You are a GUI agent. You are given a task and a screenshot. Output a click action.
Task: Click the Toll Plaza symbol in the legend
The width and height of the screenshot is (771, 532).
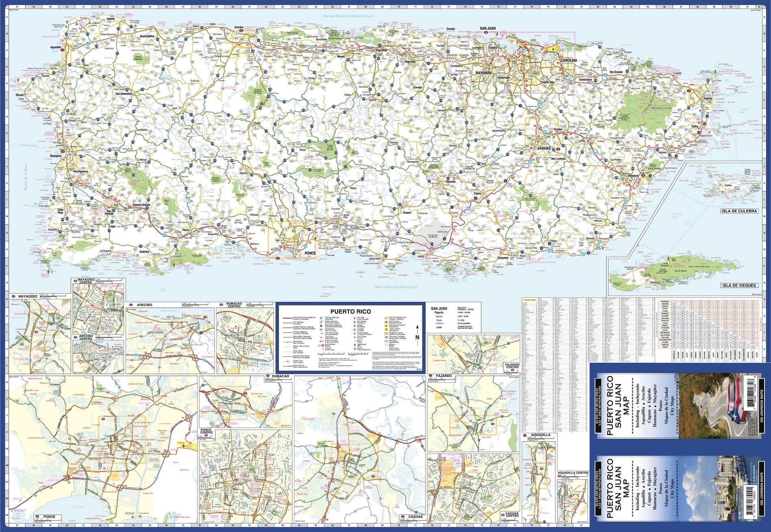click(321, 337)
